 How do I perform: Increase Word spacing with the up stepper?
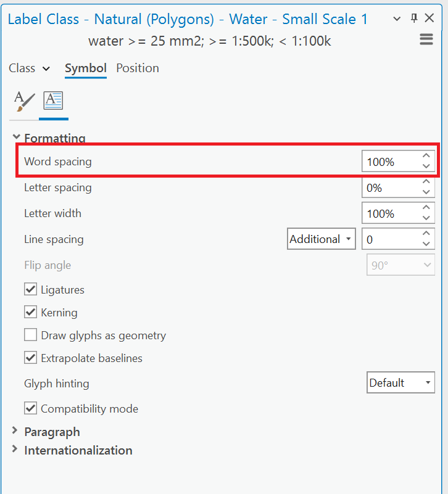pos(426,157)
